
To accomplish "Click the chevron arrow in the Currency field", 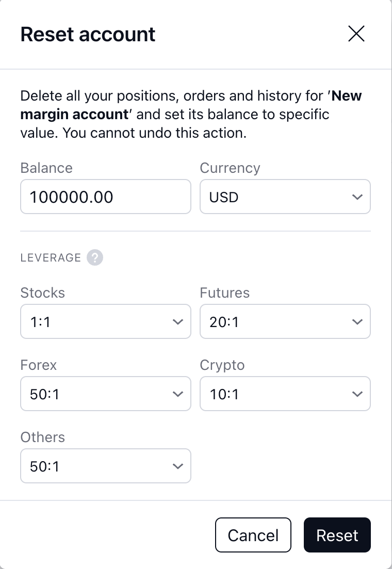I will coord(357,197).
